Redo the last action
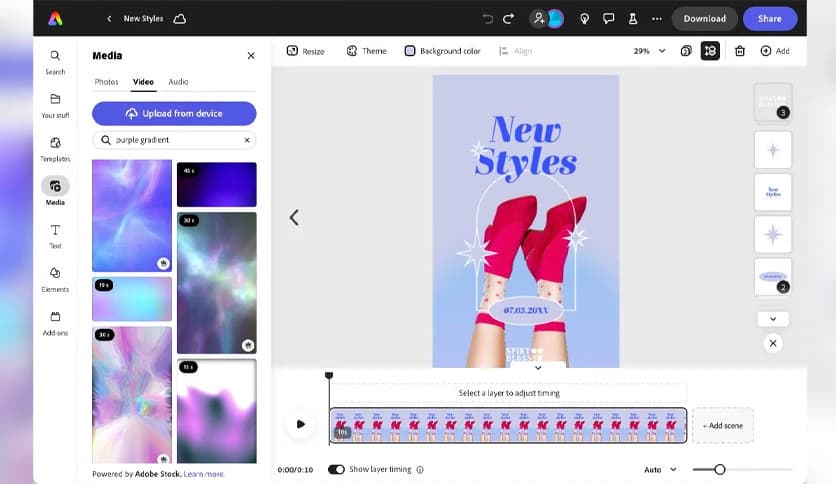This screenshot has height=484, width=836. (509, 19)
